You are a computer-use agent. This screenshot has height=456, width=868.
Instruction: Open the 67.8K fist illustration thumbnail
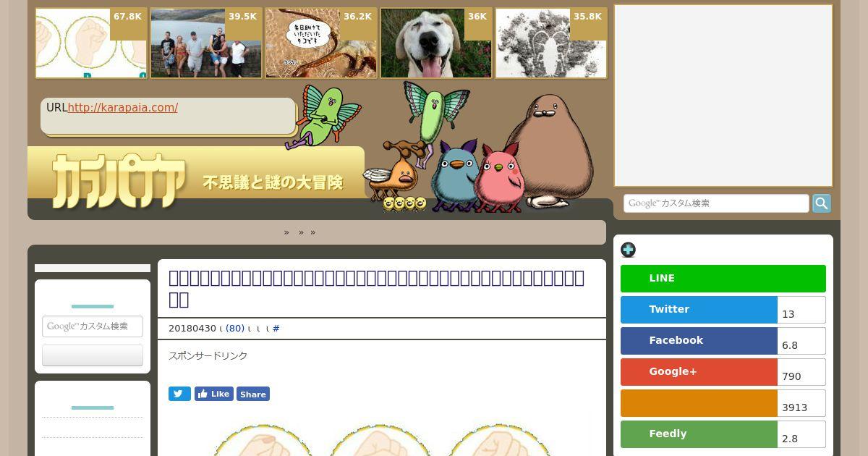[x=91, y=43]
